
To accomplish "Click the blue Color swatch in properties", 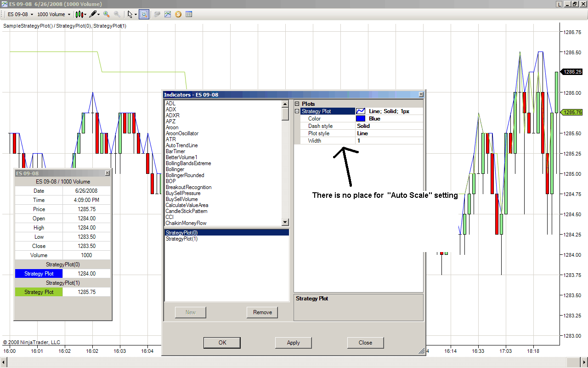I will [361, 119].
